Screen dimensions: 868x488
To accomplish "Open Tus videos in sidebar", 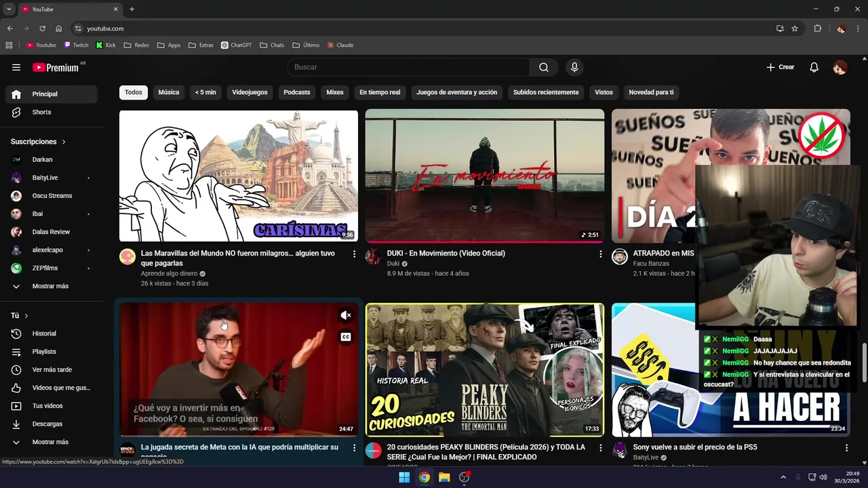I will (x=52, y=406).
